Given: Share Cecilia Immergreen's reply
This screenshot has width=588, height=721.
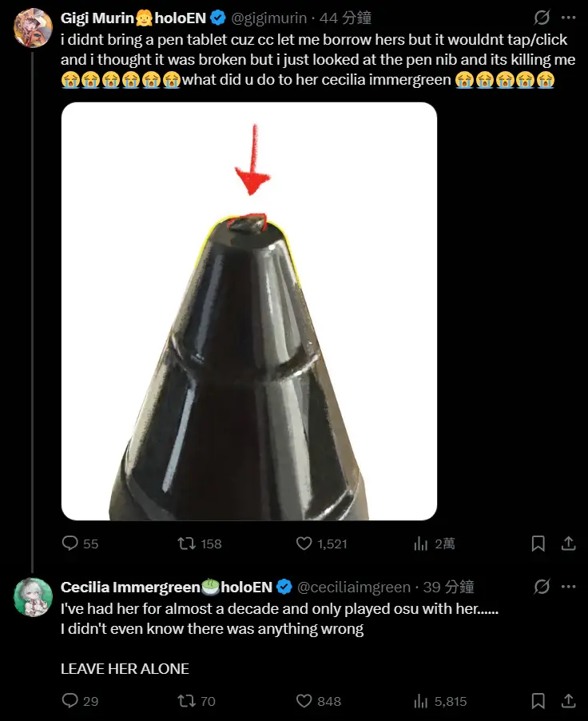Looking at the screenshot, I should click(569, 701).
